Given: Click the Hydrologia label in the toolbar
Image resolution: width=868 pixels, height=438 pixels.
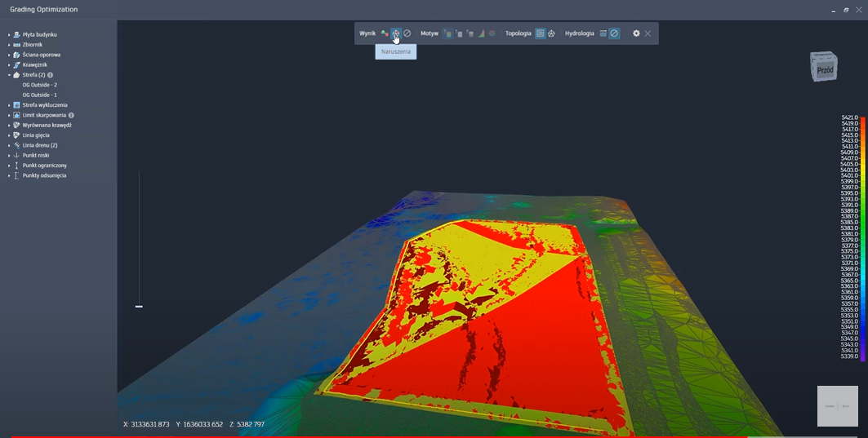Looking at the screenshot, I should pyautogui.click(x=579, y=33).
